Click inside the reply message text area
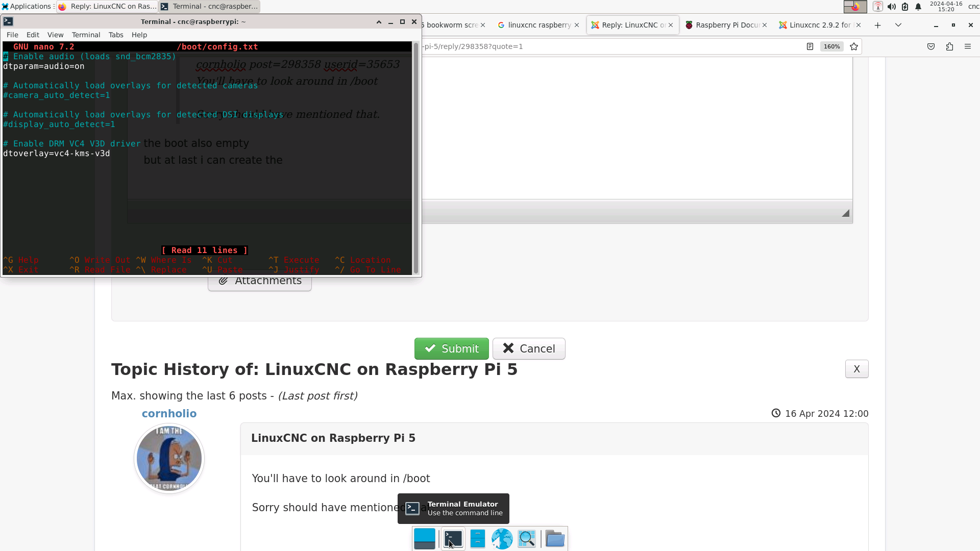The height and width of the screenshot is (551, 980). (637, 128)
